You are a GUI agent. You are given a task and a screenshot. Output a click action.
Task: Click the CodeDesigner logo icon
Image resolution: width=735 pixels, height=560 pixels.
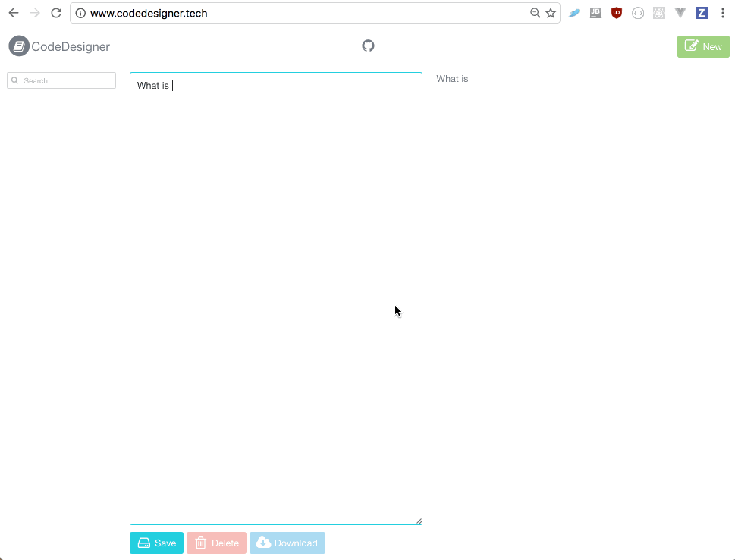pyautogui.click(x=19, y=46)
